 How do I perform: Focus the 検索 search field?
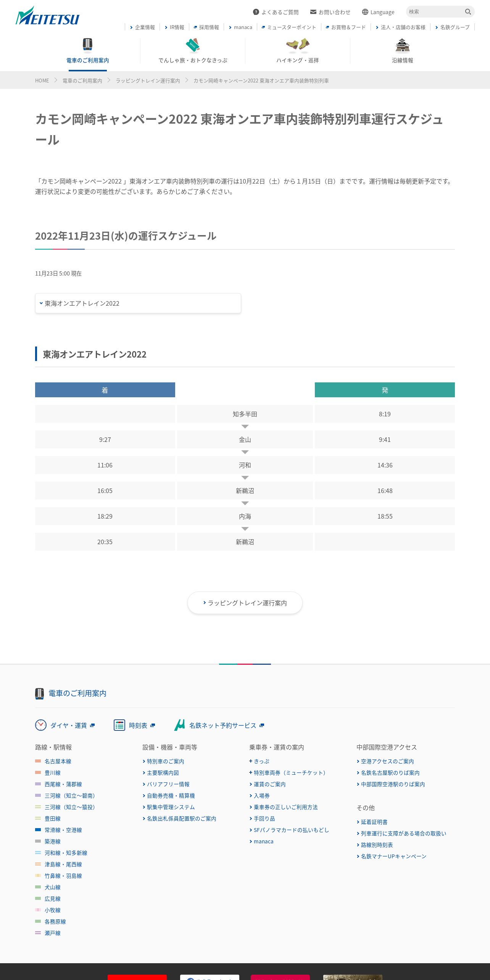pyautogui.click(x=435, y=12)
